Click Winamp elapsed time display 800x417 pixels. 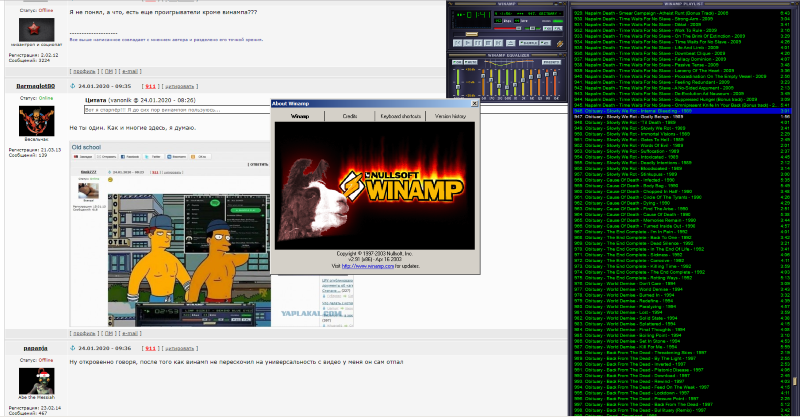(474, 15)
